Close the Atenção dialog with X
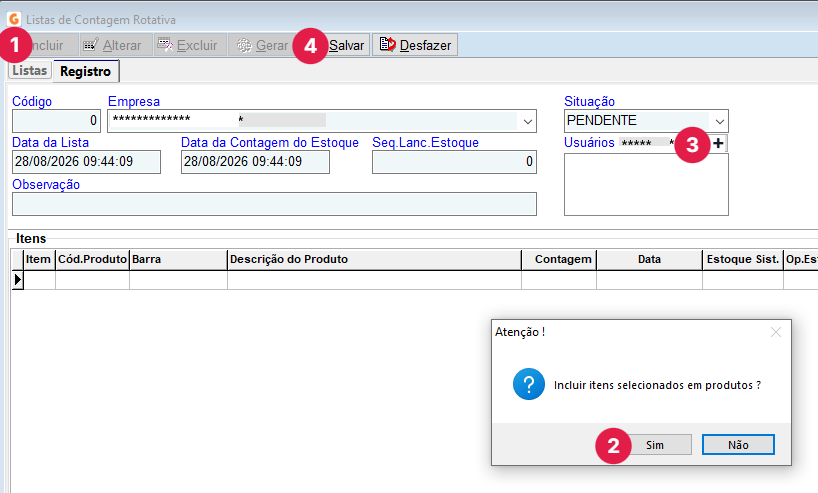 [776, 332]
